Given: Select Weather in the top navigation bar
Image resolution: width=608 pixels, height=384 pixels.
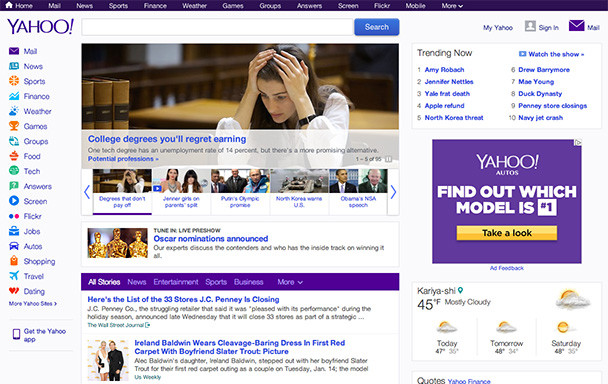Looking at the screenshot, I should click(x=194, y=6).
